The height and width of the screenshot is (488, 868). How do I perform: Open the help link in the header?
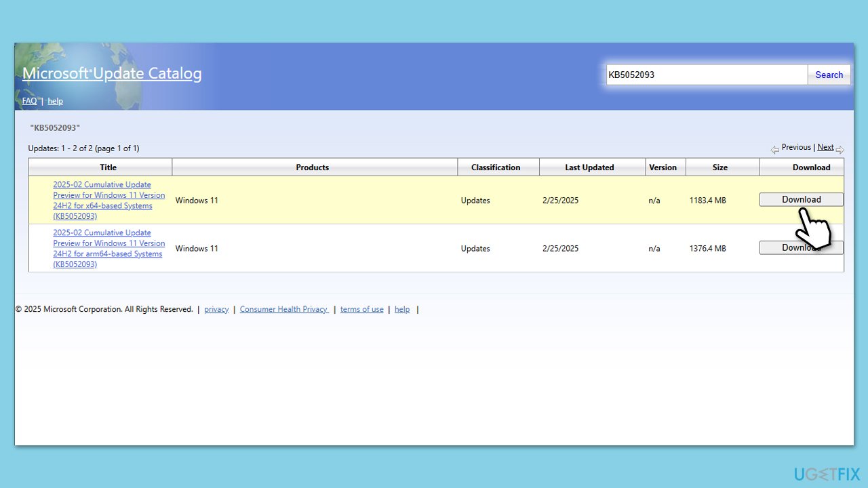pos(55,101)
